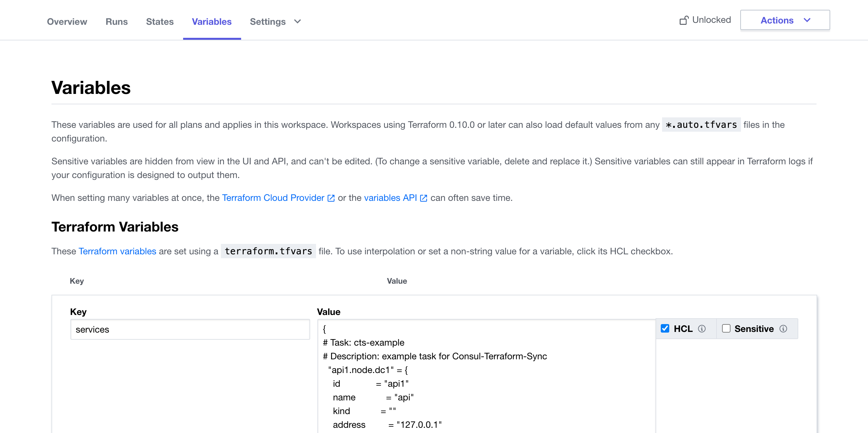This screenshot has height=433, width=868.
Task: Click external link icon after Terraform Cloud Provider
Action: click(331, 198)
